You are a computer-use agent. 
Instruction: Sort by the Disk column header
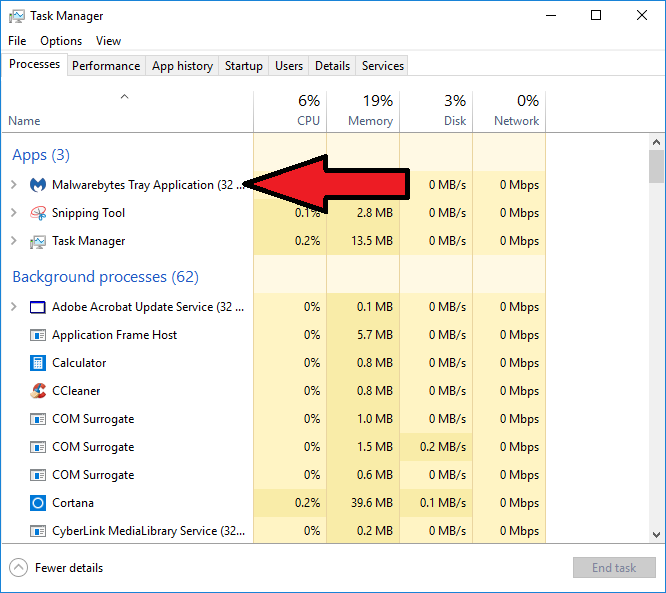436,111
